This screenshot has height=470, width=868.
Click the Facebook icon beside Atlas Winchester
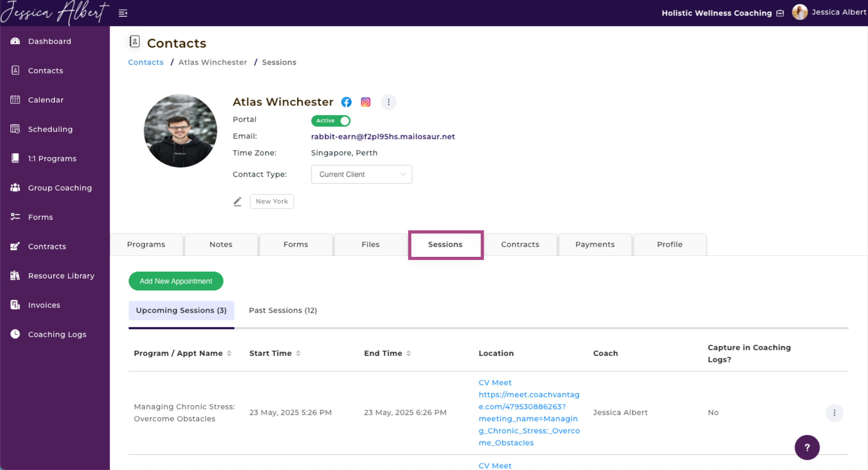pyautogui.click(x=346, y=102)
